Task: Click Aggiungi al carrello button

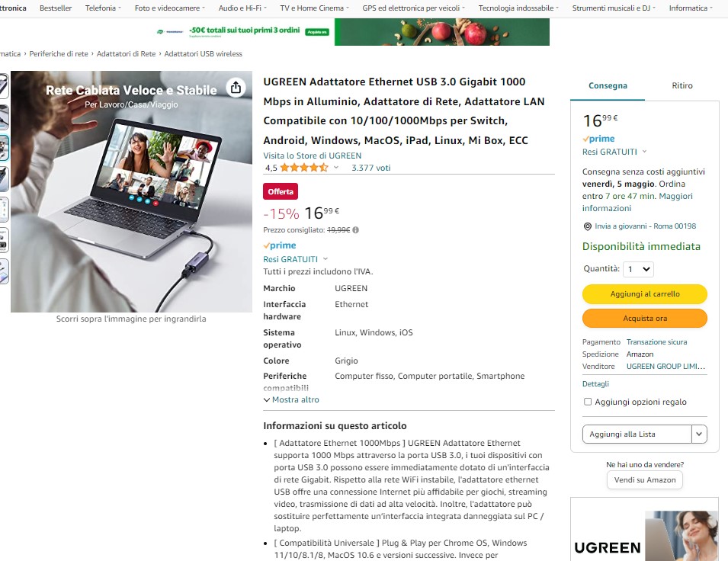Action: [x=645, y=294]
